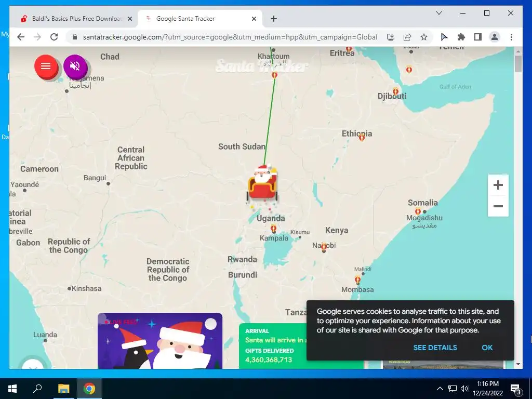
Task: Accept cookies with OK button
Action: coord(487,348)
